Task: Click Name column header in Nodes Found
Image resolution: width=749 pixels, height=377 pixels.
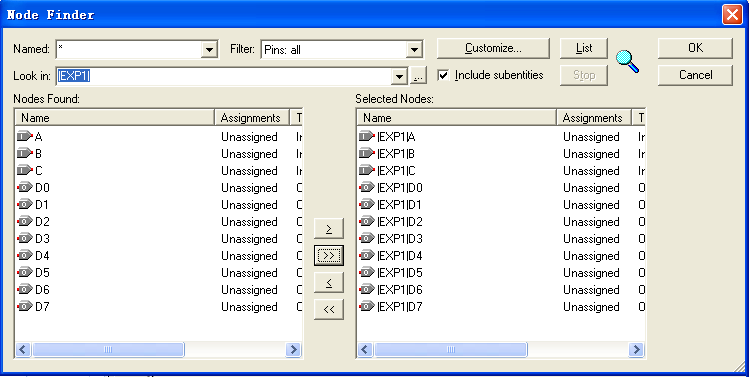Action: pos(115,118)
